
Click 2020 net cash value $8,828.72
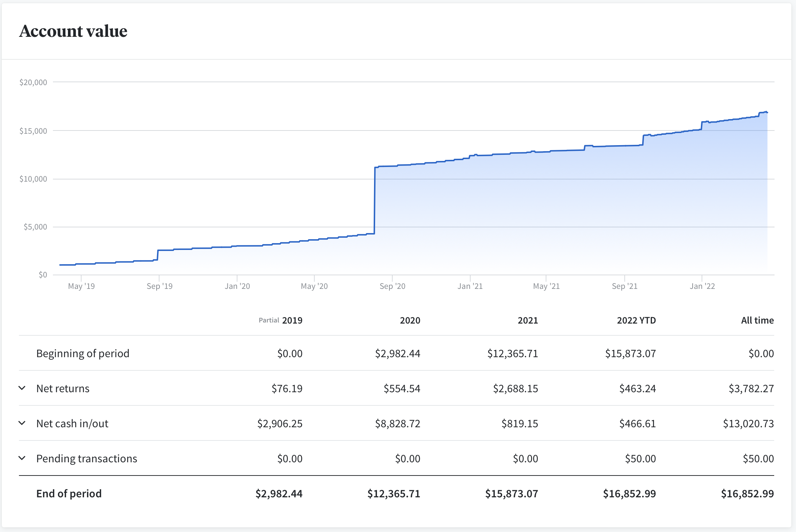pyautogui.click(x=398, y=423)
